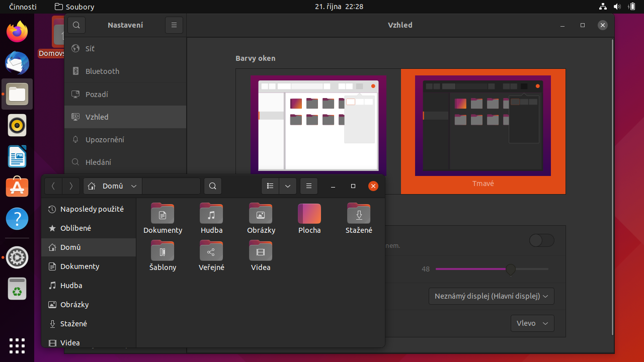
Task: Open Ubuntu Software from the dock
Action: (x=17, y=188)
